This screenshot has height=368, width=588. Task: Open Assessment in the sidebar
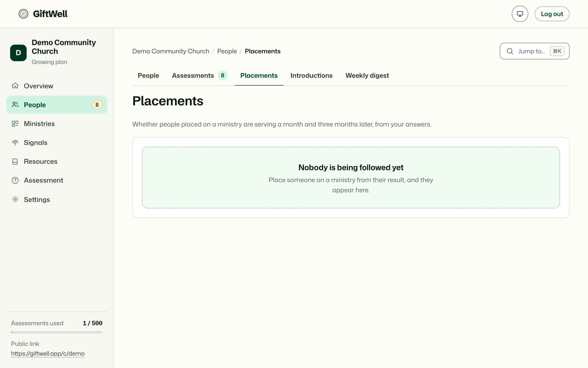pyautogui.click(x=57, y=180)
